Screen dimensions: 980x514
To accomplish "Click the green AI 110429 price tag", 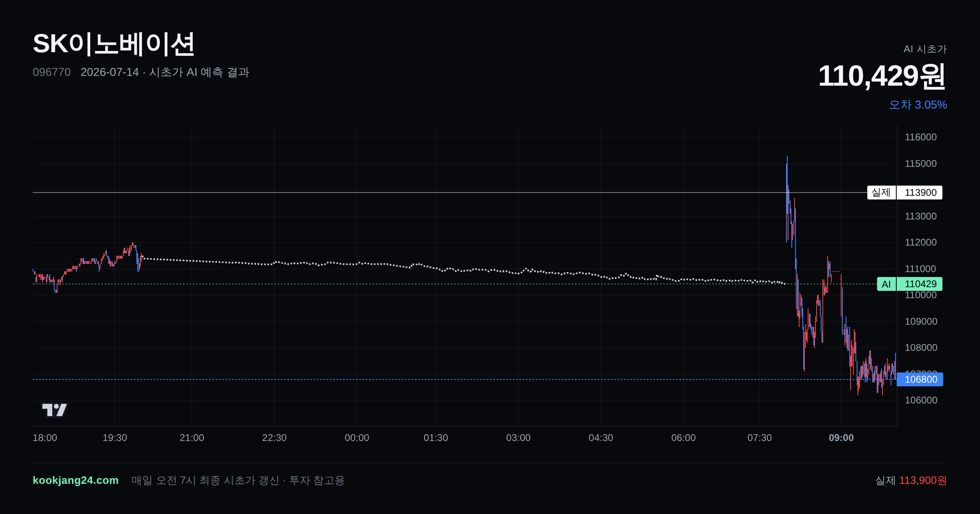I will [x=909, y=284].
